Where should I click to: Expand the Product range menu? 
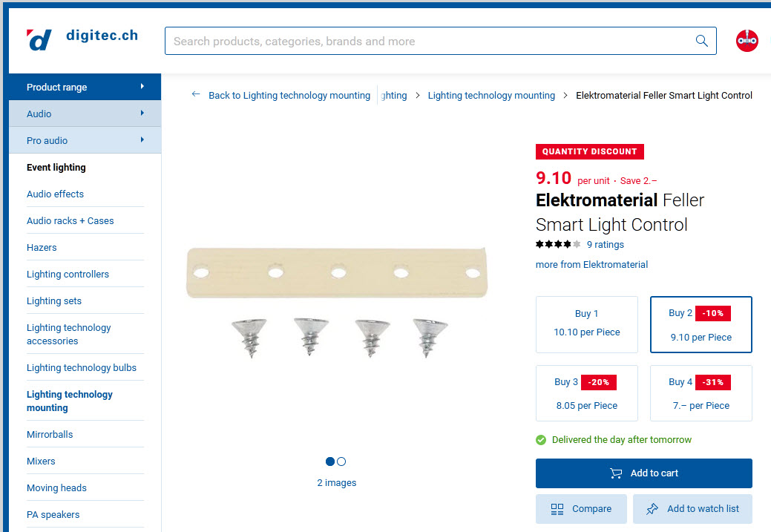(x=84, y=87)
